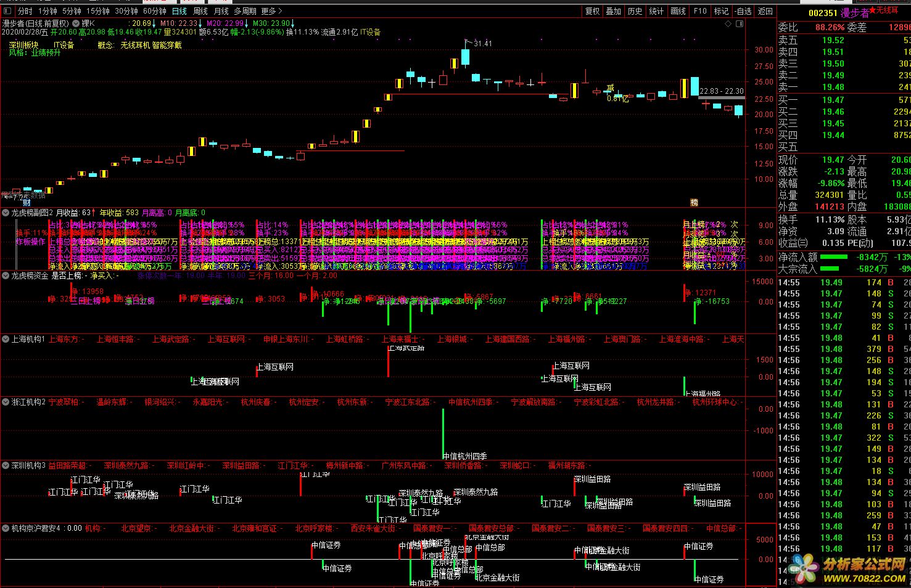Viewport: 911px width, 588px height.
Task: Click the 财 finance marker on chart
Action: click(x=27, y=202)
